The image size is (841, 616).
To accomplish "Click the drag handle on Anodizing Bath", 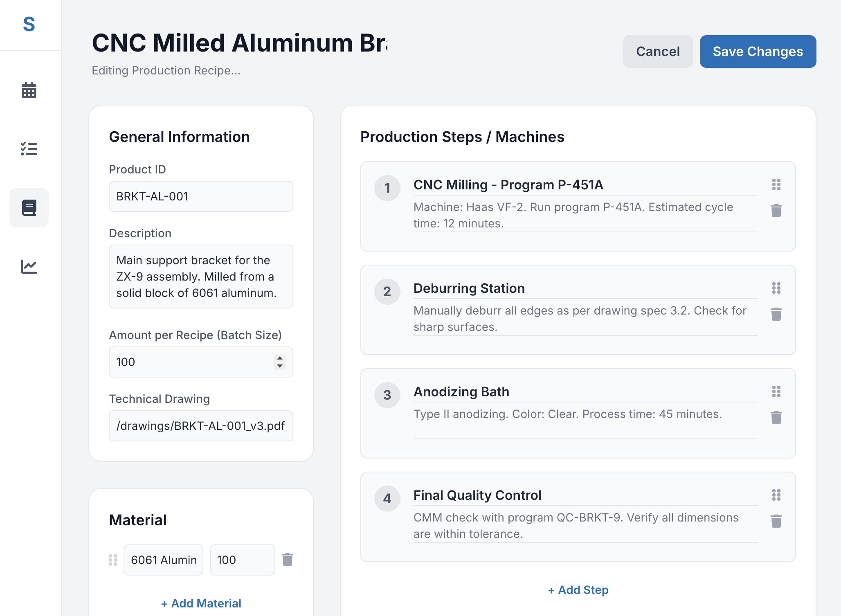I will coord(776,391).
